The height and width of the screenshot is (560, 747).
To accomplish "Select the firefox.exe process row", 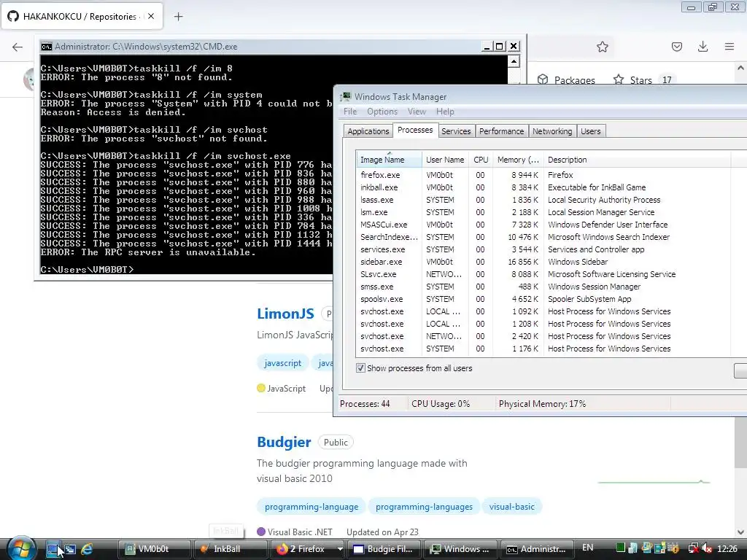I will [x=543, y=175].
